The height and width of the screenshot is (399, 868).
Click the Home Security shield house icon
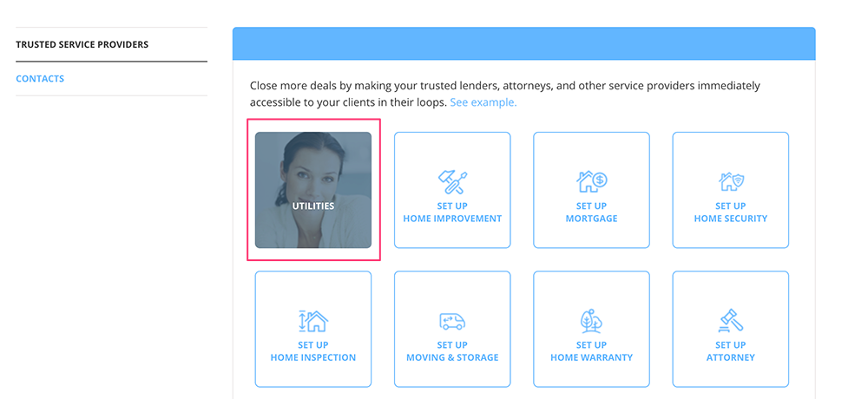click(731, 181)
